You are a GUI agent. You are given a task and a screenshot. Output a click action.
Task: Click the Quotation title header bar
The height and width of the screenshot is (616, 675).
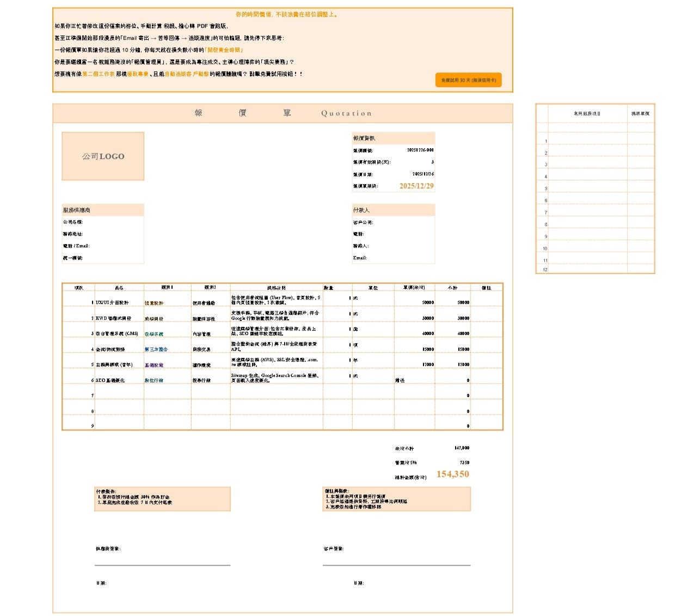pos(283,113)
